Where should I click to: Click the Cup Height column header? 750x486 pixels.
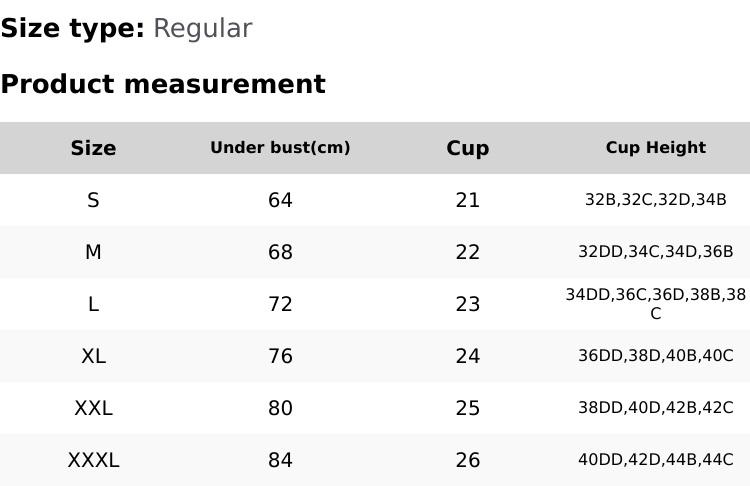(655, 148)
